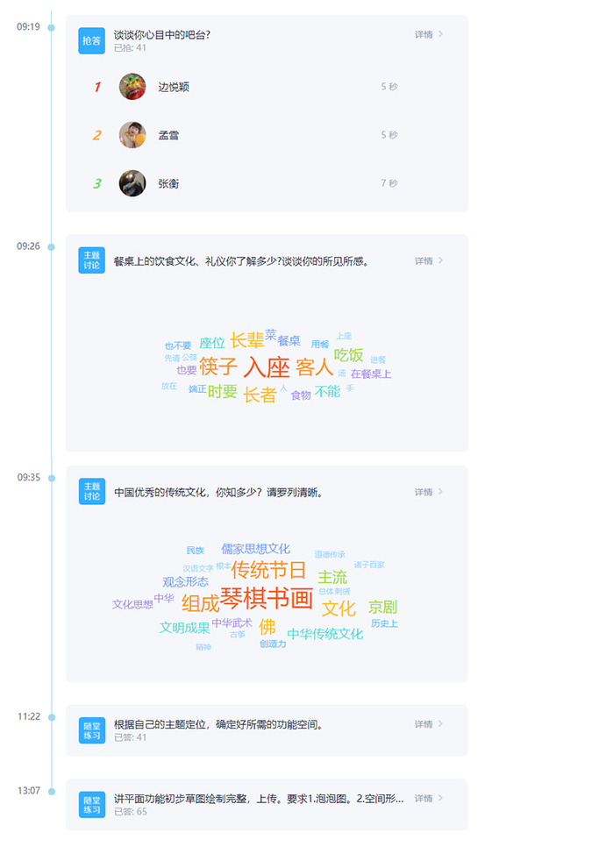Select the 13:07 timeline dot
The image size is (613, 868).
pos(52,792)
